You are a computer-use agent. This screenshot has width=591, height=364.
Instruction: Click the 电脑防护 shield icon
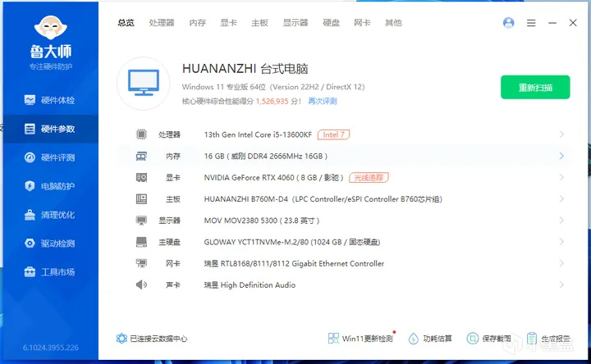[x=30, y=186]
